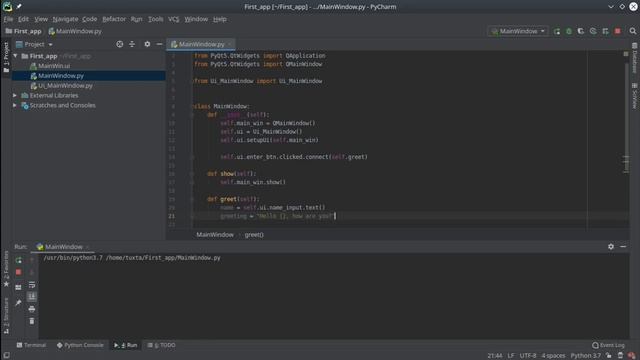Screen dimensions: 640x360
Task: Open UTF-8 encoding selector in status bar
Action: [x=528, y=356]
